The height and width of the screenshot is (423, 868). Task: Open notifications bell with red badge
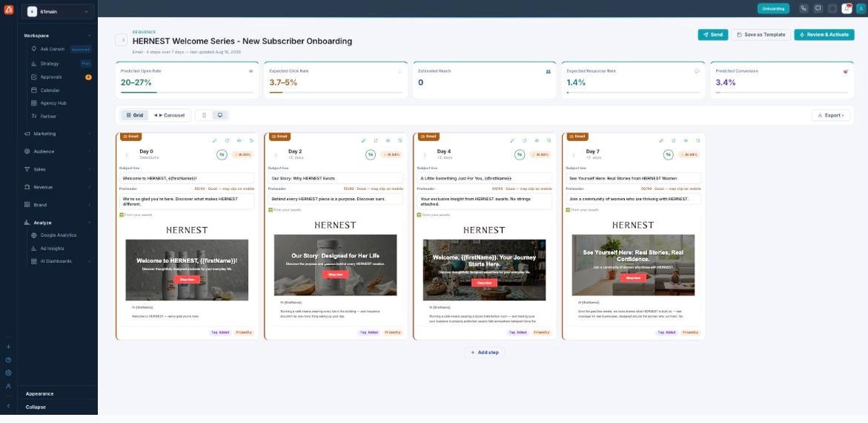pyautogui.click(x=847, y=8)
